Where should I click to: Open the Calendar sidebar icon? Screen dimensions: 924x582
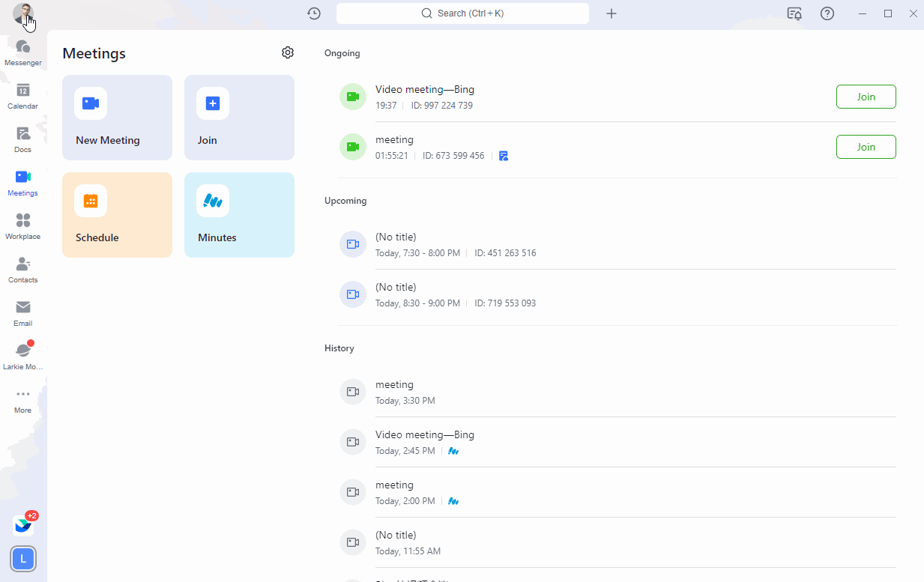tap(23, 95)
